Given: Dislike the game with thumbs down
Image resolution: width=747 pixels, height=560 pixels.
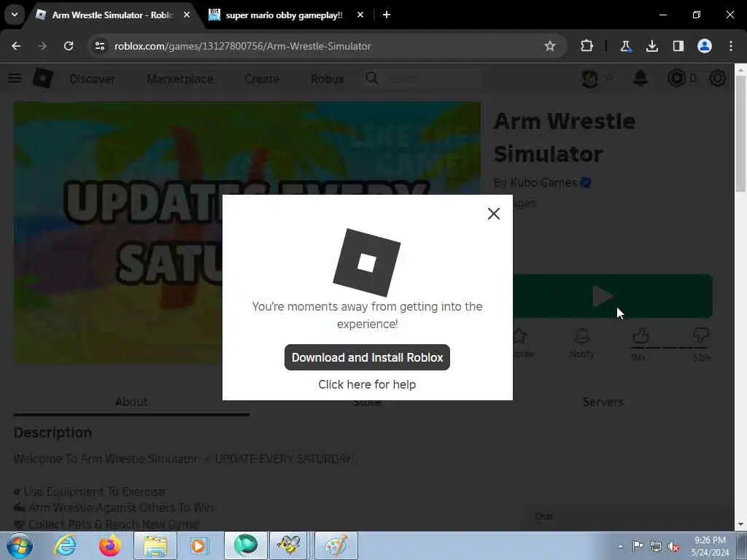Looking at the screenshot, I should tap(701, 335).
